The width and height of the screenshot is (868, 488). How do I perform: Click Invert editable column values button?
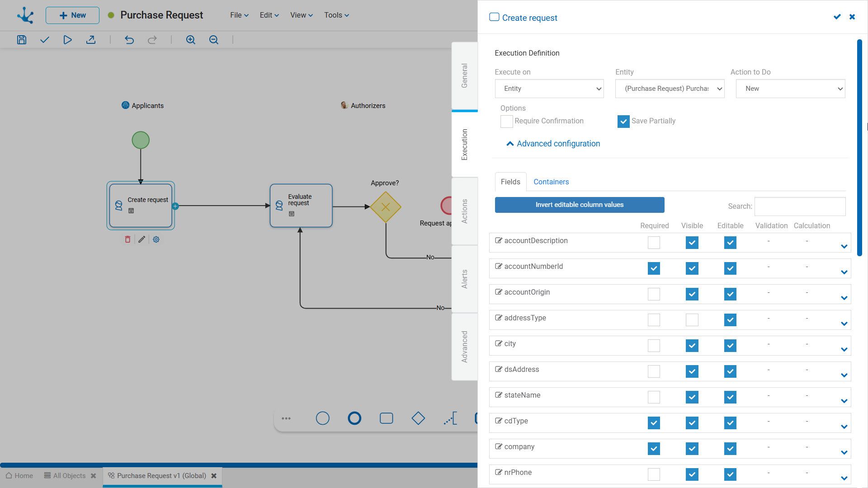[580, 205]
